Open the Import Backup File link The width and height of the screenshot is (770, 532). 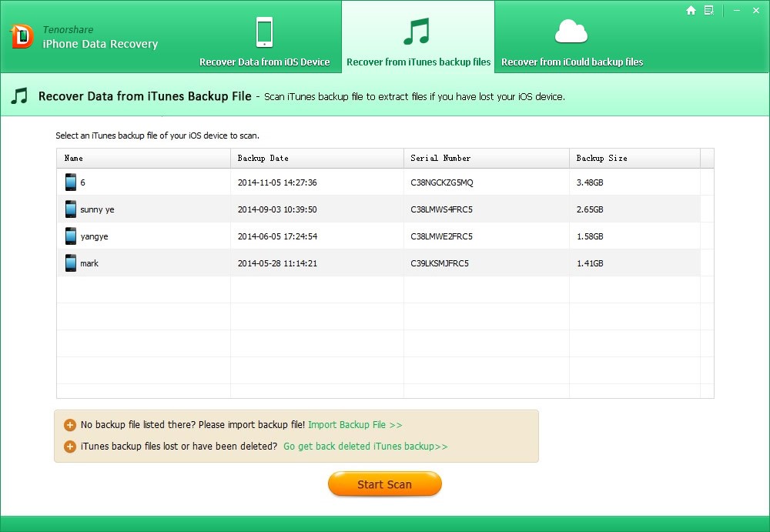coord(355,425)
